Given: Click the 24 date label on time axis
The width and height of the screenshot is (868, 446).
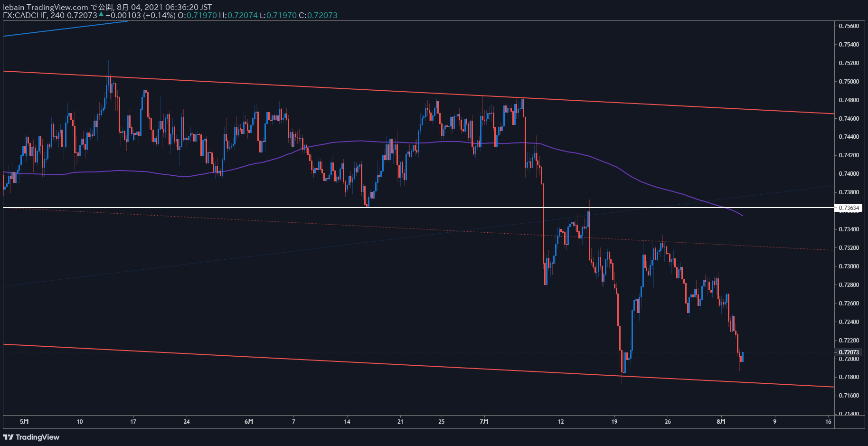Looking at the screenshot, I should click(x=187, y=421).
